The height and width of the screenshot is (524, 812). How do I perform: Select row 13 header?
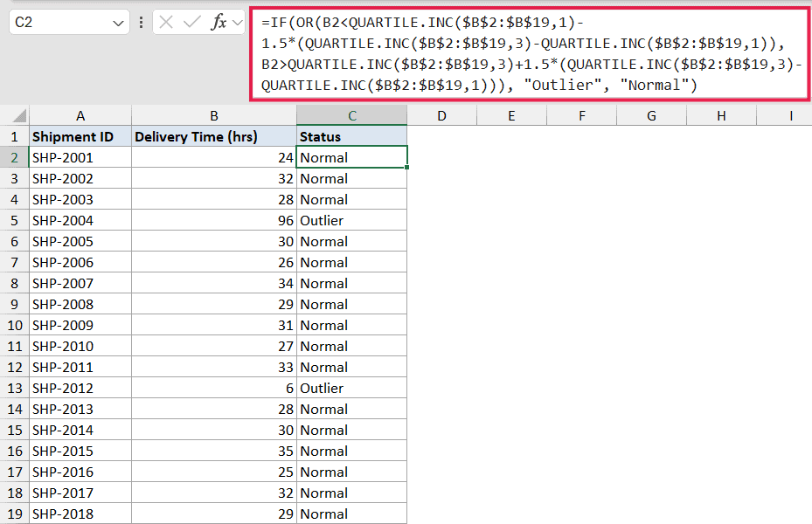[15, 388]
